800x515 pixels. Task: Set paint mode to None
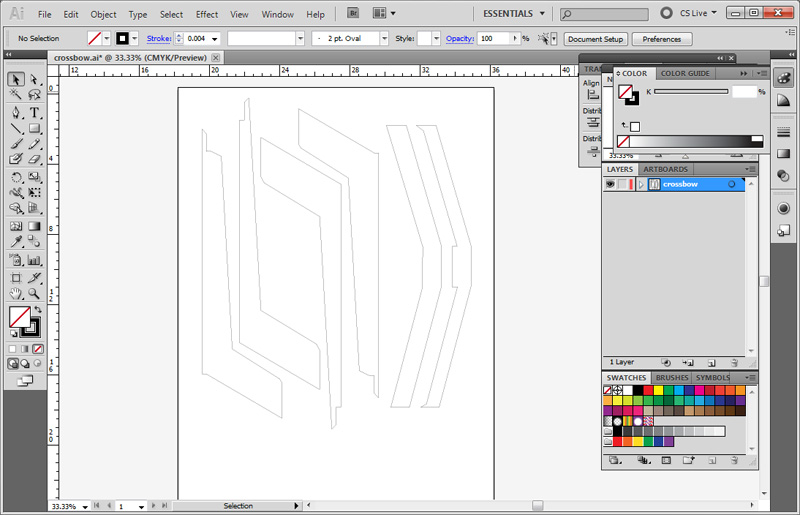[38, 349]
